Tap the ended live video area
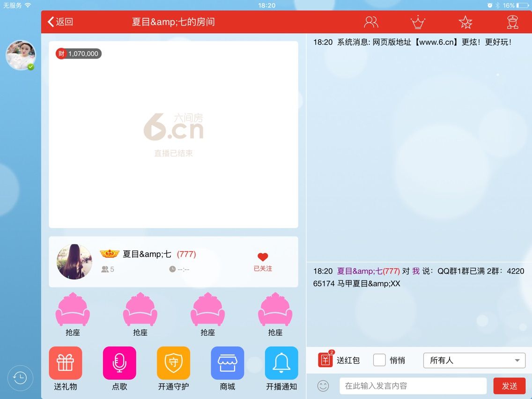Viewport: 532px width, 399px height. coord(173,134)
